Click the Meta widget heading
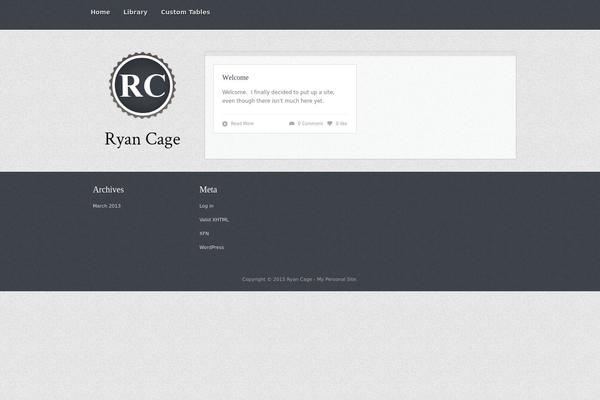Viewport: 600px width, 400px height. tap(208, 189)
